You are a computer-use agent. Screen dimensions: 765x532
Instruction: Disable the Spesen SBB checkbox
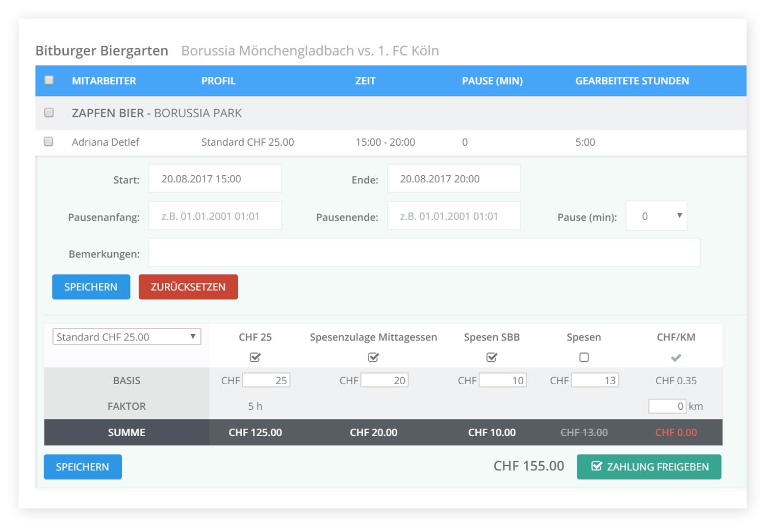(x=492, y=357)
